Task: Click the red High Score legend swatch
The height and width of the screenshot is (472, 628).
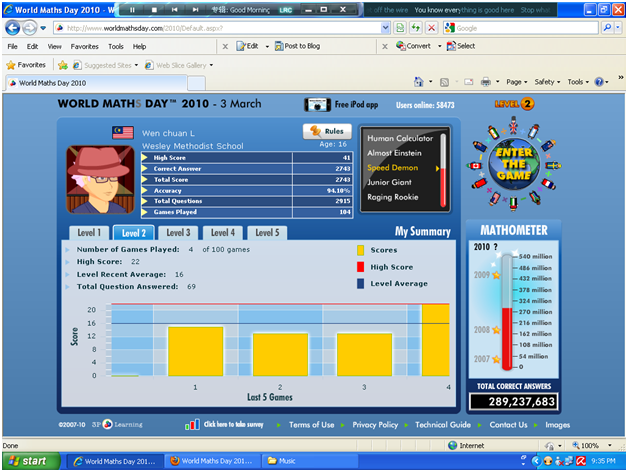Action: click(x=360, y=267)
